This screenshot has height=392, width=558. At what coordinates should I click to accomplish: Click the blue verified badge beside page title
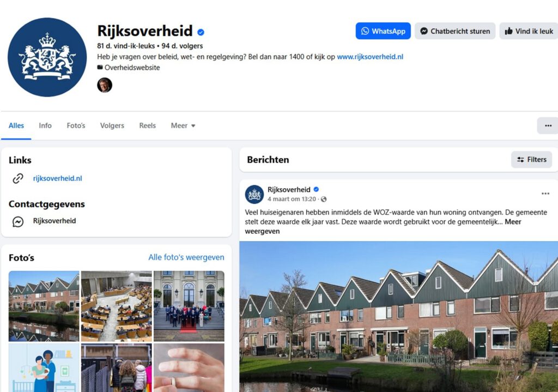(x=201, y=32)
